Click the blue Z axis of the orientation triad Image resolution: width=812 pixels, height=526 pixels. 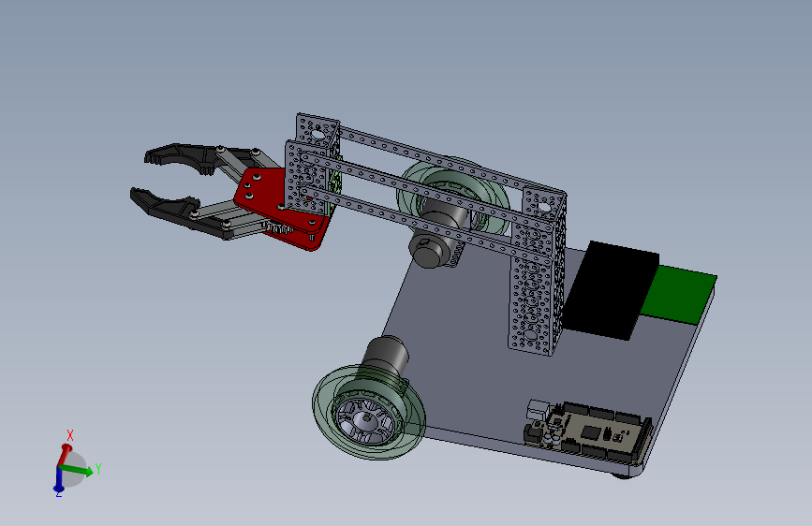(x=58, y=479)
